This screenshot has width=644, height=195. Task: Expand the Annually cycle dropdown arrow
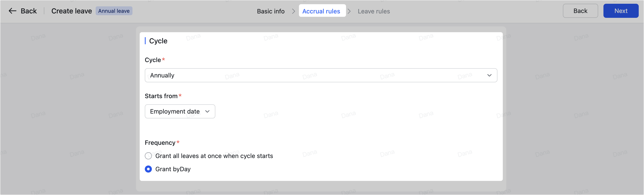click(489, 75)
